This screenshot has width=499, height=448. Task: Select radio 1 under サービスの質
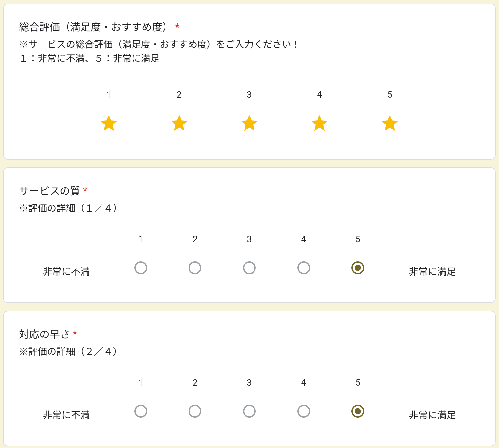[141, 268]
